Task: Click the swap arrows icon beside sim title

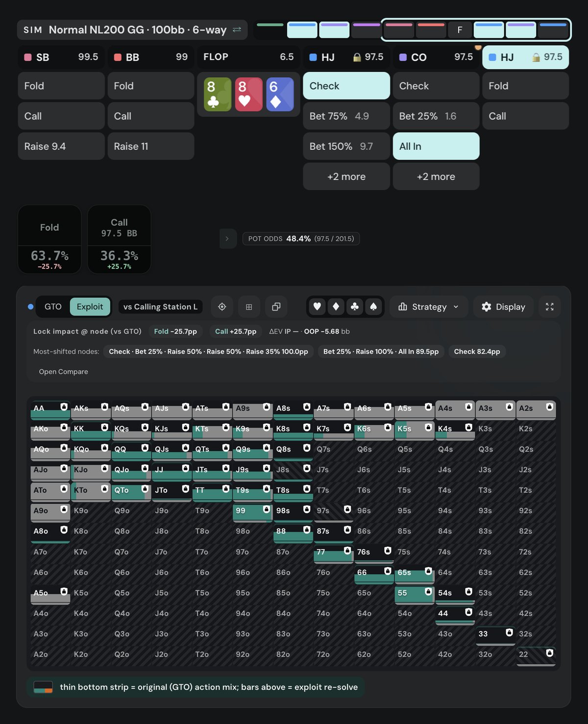Action: coord(237,30)
